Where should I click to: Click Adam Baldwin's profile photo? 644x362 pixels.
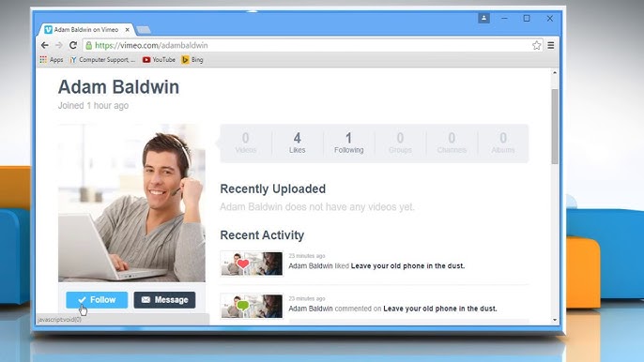point(131,203)
